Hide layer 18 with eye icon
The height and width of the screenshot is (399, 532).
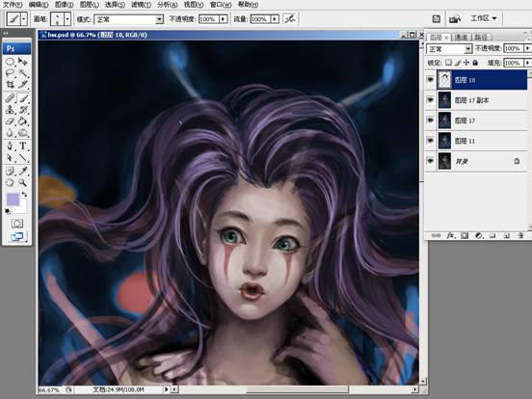[431, 80]
